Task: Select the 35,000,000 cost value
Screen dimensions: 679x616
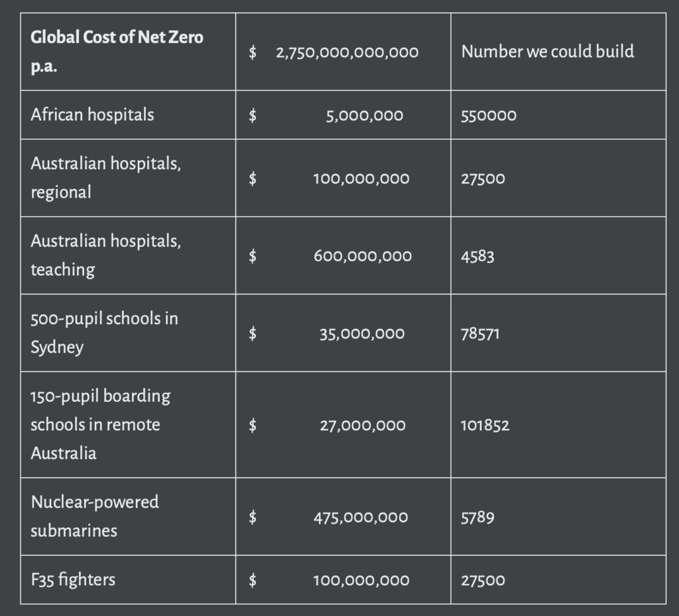Action: point(362,334)
